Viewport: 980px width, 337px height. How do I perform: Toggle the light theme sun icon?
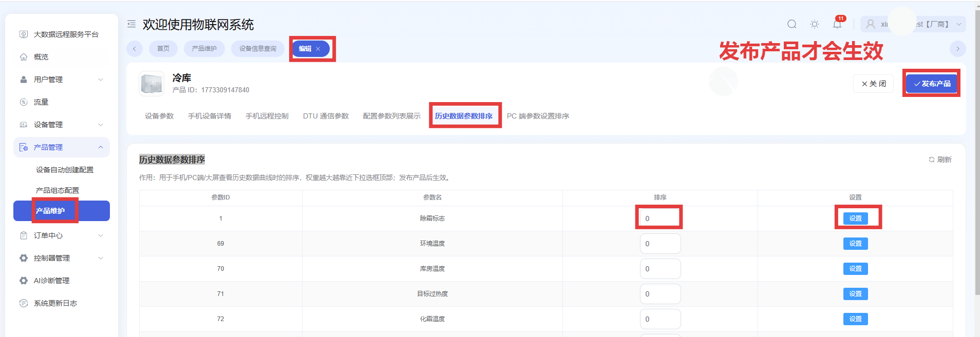pyautogui.click(x=815, y=24)
